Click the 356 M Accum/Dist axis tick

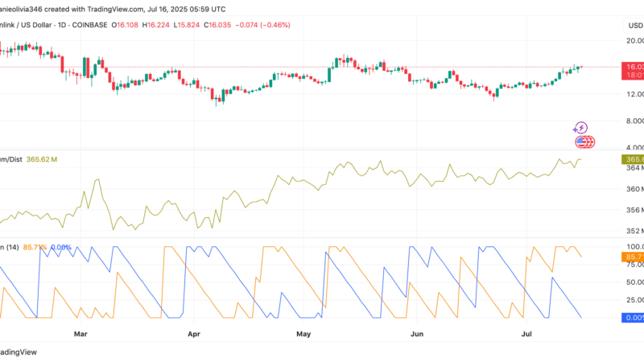[x=635, y=210]
